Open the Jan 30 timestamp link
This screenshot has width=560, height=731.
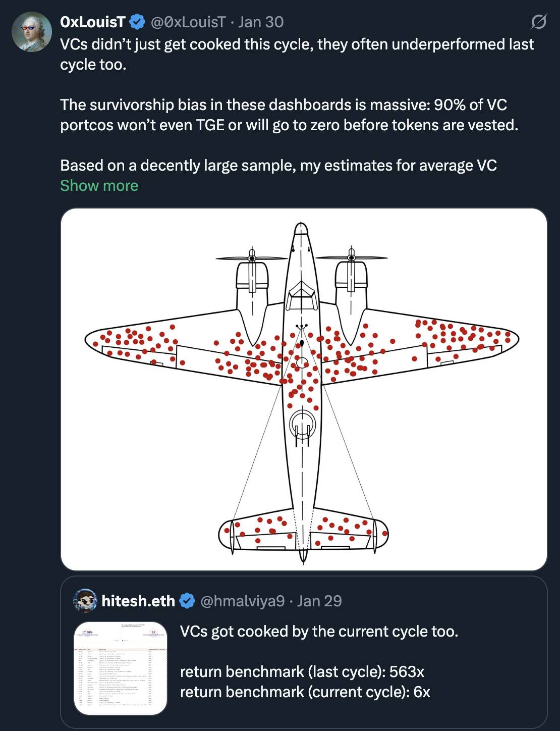click(261, 22)
